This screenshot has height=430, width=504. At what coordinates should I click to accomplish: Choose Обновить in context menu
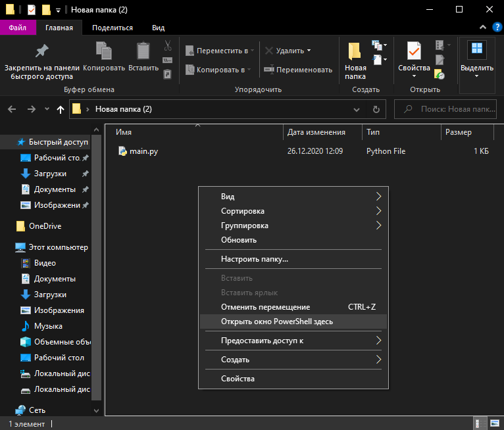tap(293, 240)
